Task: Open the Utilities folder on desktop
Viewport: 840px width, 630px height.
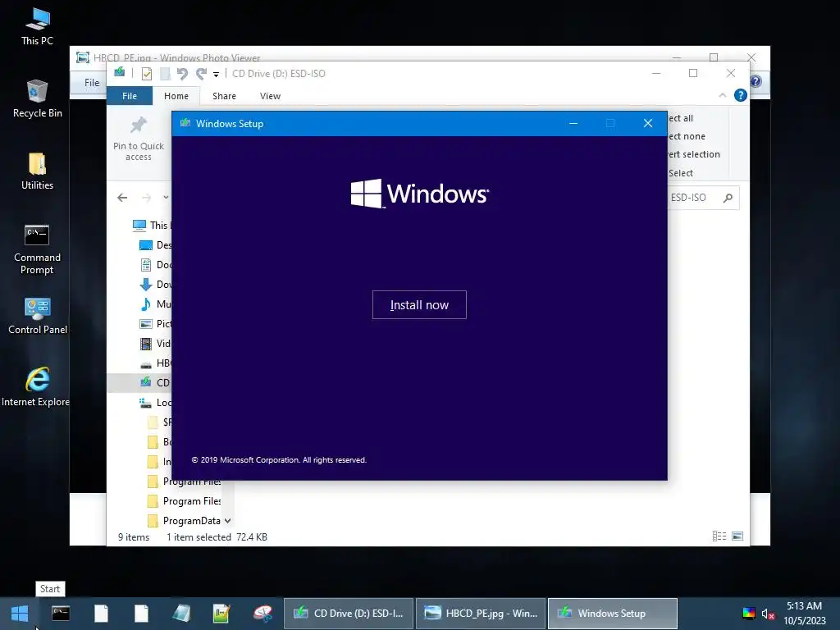Action: click(37, 171)
